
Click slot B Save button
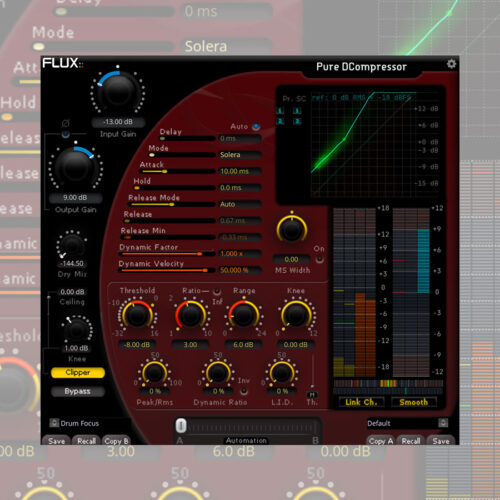(x=441, y=441)
